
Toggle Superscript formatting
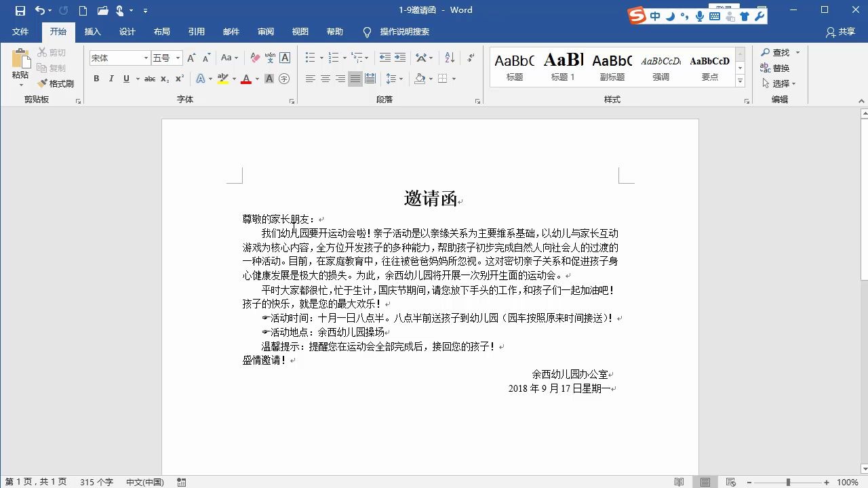click(x=180, y=79)
